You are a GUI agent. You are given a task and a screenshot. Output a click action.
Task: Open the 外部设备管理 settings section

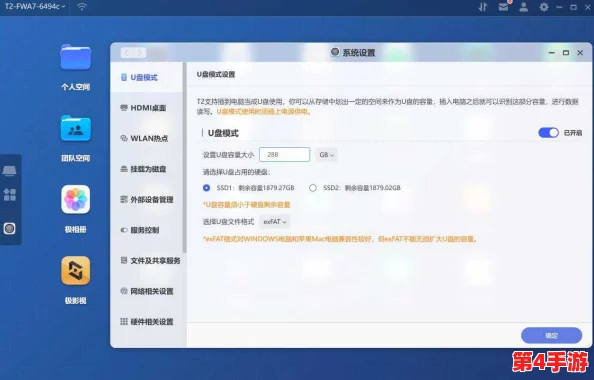click(x=147, y=199)
